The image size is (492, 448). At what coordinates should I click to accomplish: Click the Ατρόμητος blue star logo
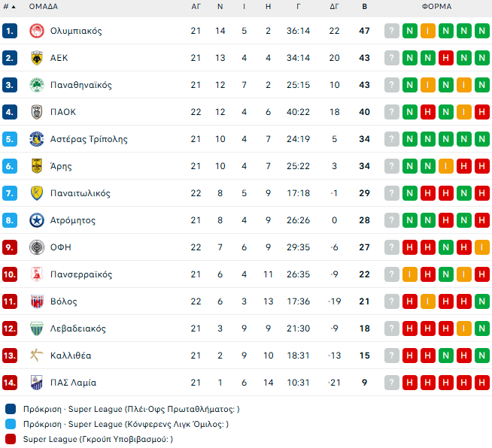tap(36, 220)
